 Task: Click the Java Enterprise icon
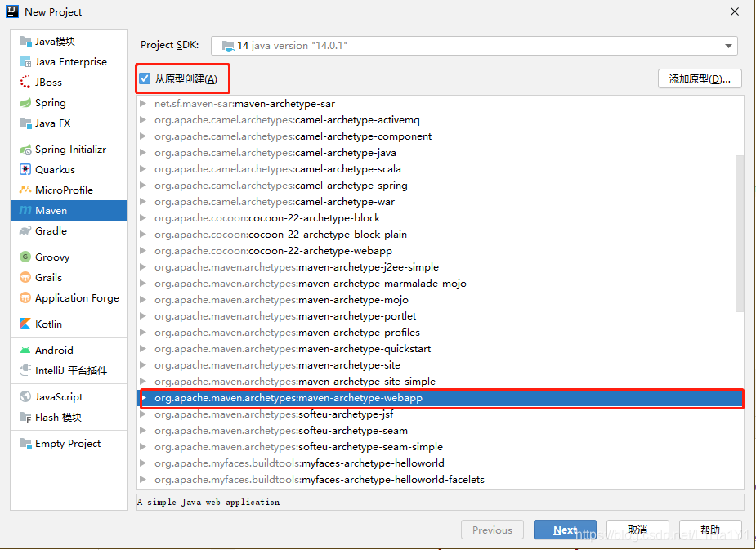(25, 61)
